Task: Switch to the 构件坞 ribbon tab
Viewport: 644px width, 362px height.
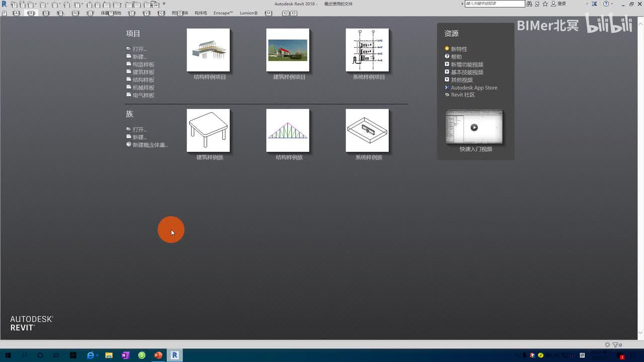Action: coord(201,13)
